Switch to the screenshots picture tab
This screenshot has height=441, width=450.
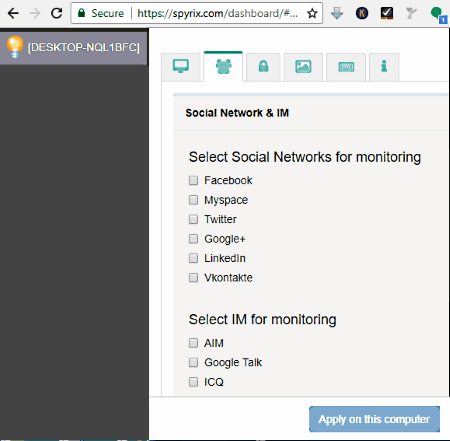pos(303,67)
